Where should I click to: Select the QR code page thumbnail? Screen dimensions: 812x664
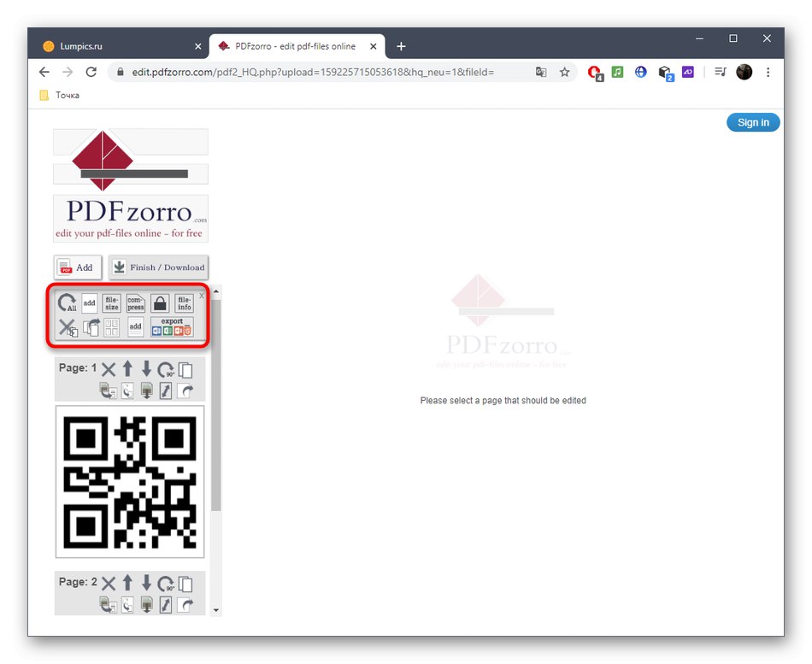point(130,482)
